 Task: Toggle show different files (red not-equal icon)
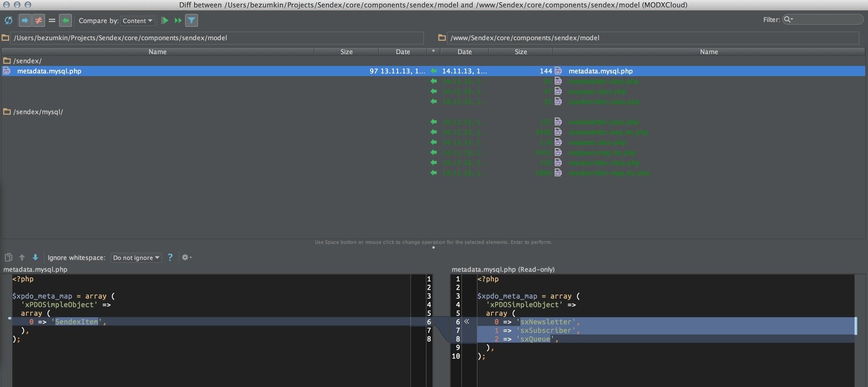click(38, 20)
